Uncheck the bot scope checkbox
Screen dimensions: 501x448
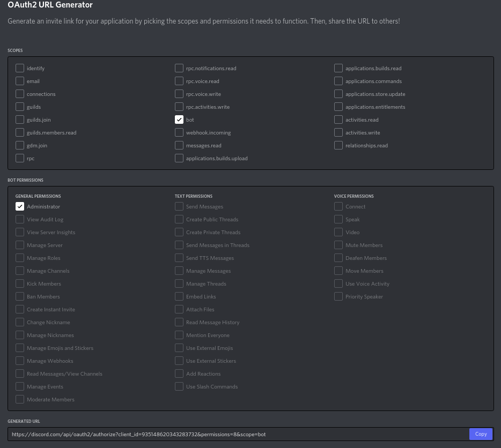click(x=179, y=120)
